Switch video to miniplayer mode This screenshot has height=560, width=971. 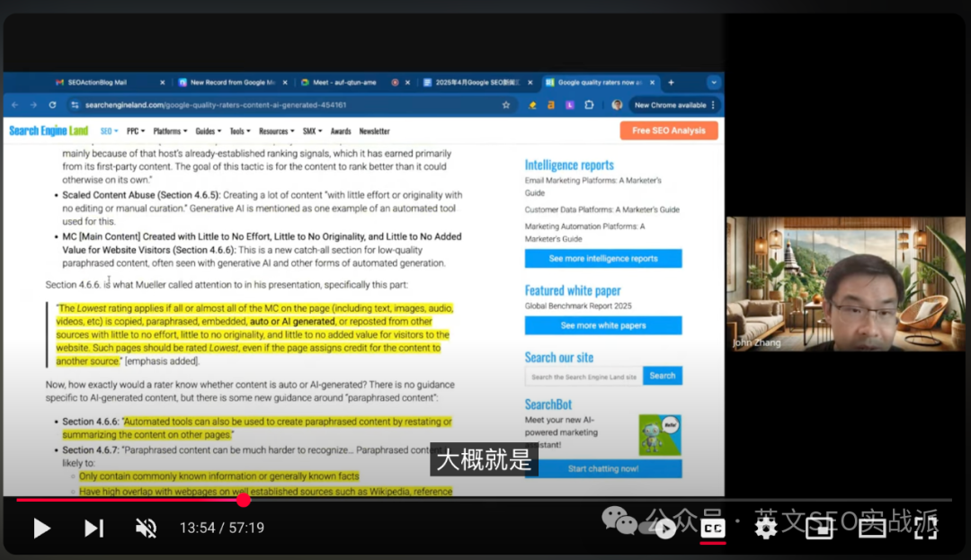pyautogui.click(x=819, y=528)
